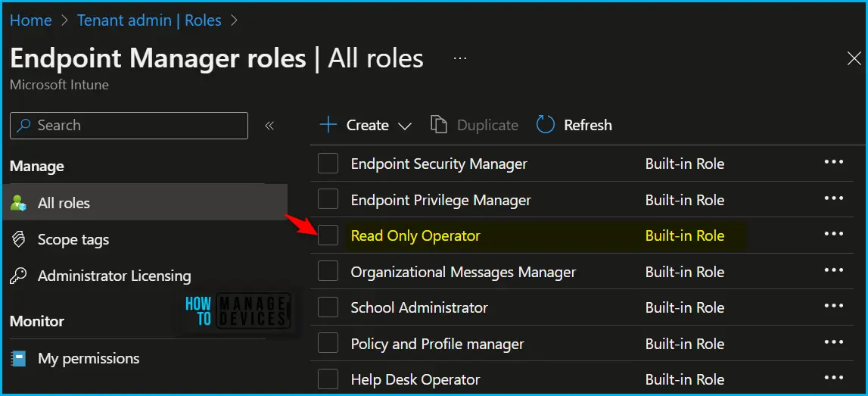
Task: Click the All roles people icon
Action: coord(18,203)
